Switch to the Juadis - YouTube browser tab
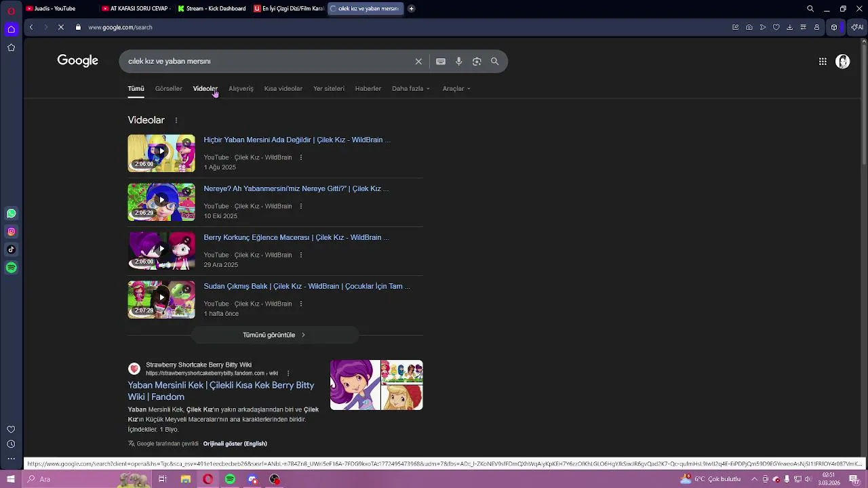 point(58,9)
